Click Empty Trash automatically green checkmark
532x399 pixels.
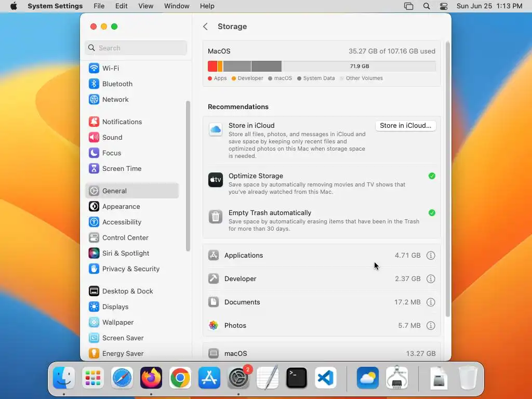click(x=432, y=213)
